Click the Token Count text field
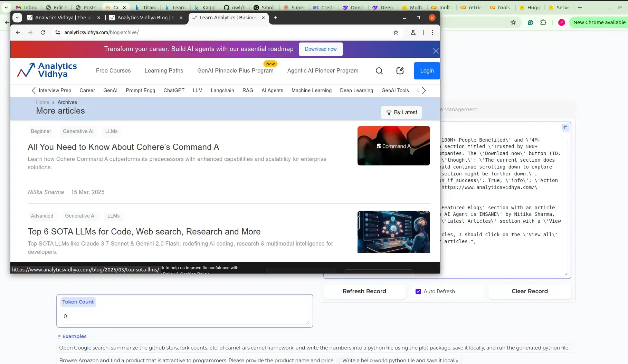628x364 pixels. point(184,316)
